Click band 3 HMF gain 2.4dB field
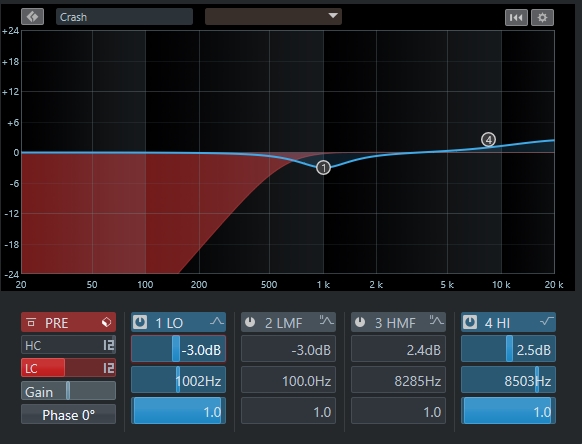 (x=398, y=349)
